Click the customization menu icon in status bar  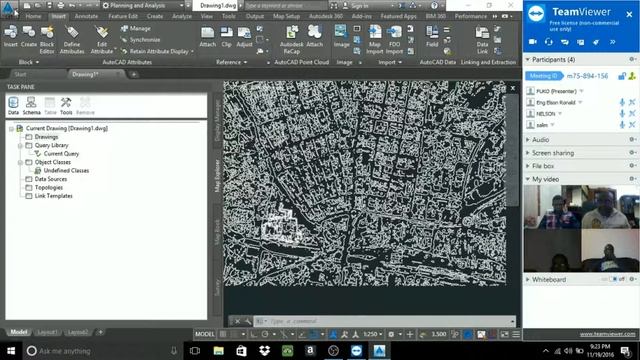(x=516, y=334)
